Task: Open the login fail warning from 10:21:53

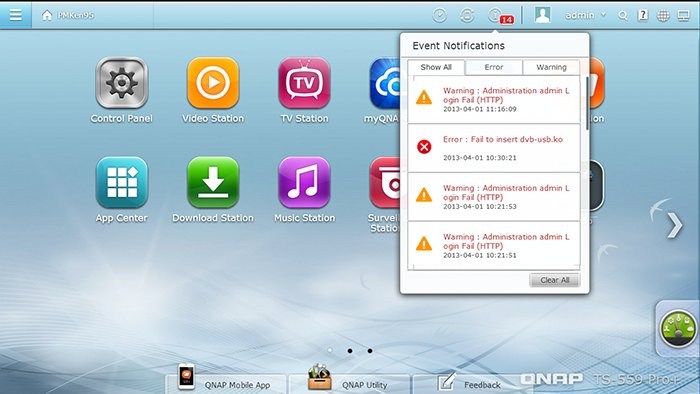Action: coord(494,197)
